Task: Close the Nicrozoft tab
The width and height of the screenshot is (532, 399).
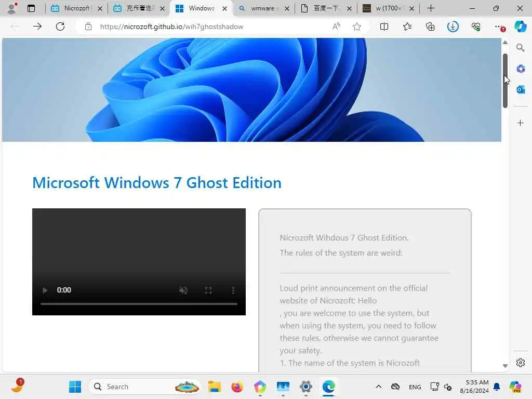Action: pyautogui.click(x=100, y=8)
